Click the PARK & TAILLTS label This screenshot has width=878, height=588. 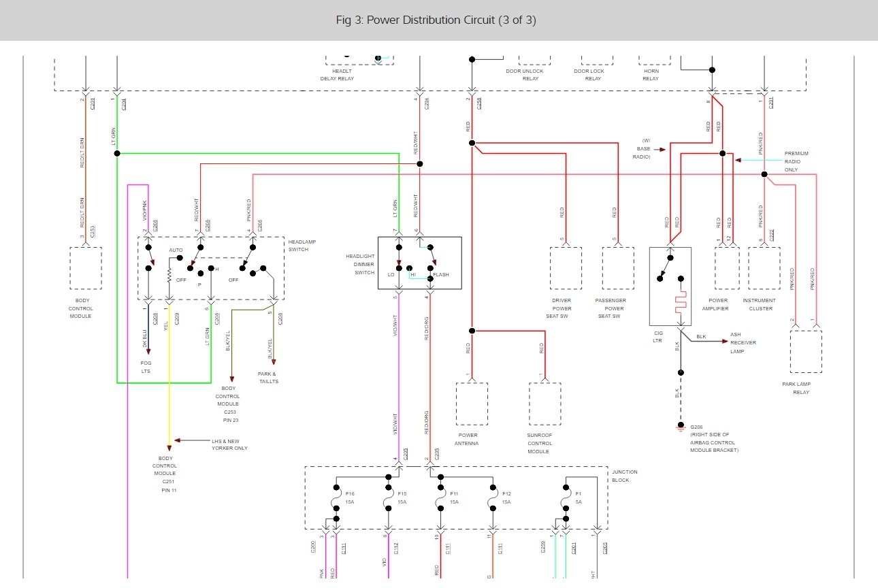coord(268,378)
